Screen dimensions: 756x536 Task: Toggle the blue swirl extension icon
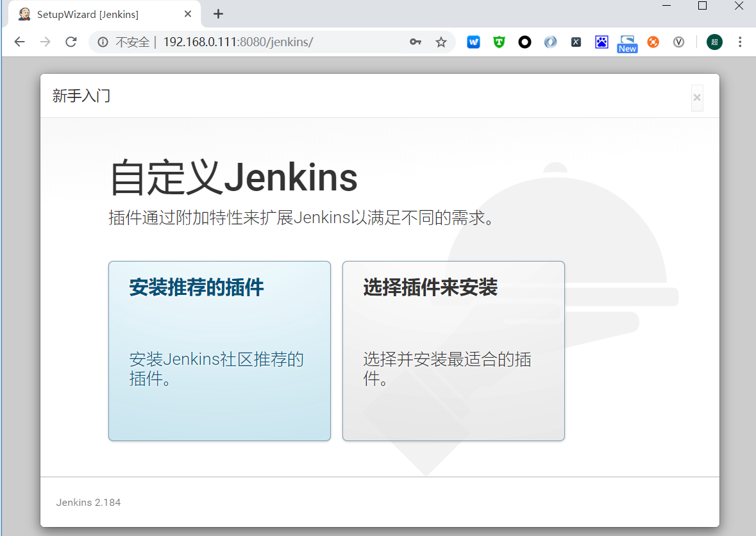(550, 42)
